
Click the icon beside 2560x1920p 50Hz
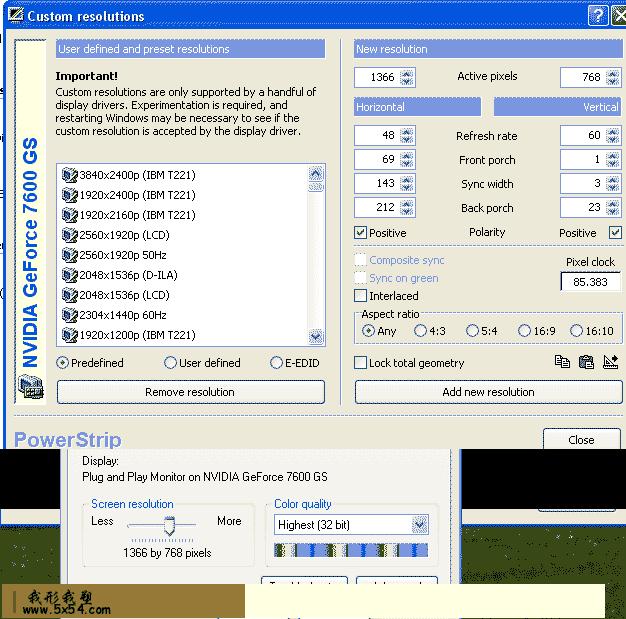tap(69, 255)
